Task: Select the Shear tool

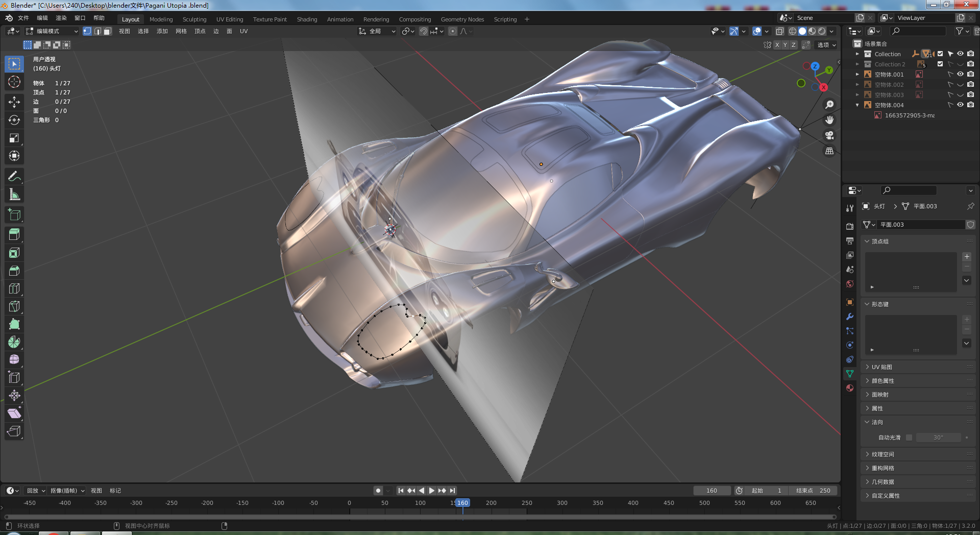Action: click(x=14, y=414)
